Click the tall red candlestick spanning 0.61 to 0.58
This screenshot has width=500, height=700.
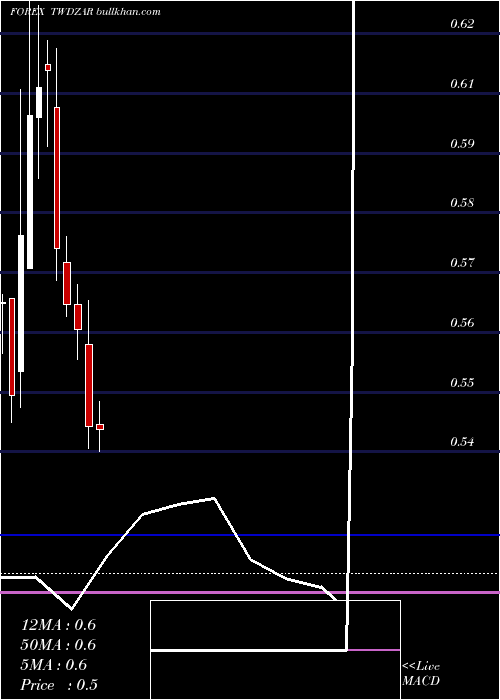[57, 178]
